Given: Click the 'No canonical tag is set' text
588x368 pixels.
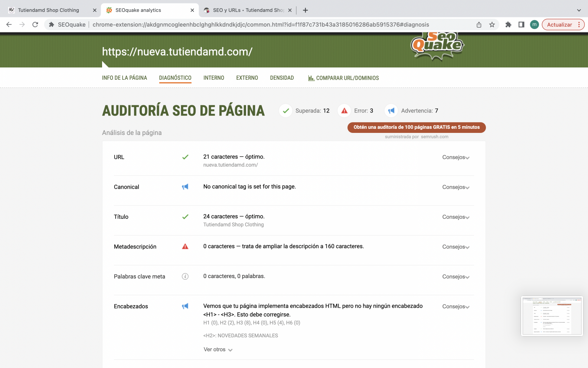Looking at the screenshot, I should pyautogui.click(x=250, y=186).
